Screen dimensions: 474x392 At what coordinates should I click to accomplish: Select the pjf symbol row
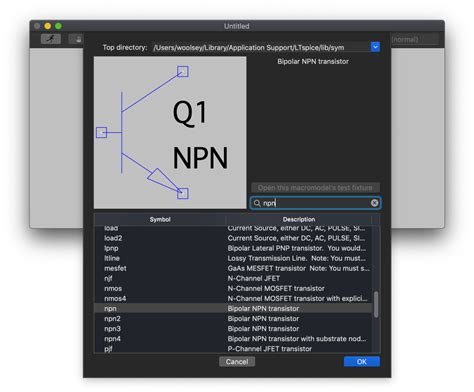[233, 348]
